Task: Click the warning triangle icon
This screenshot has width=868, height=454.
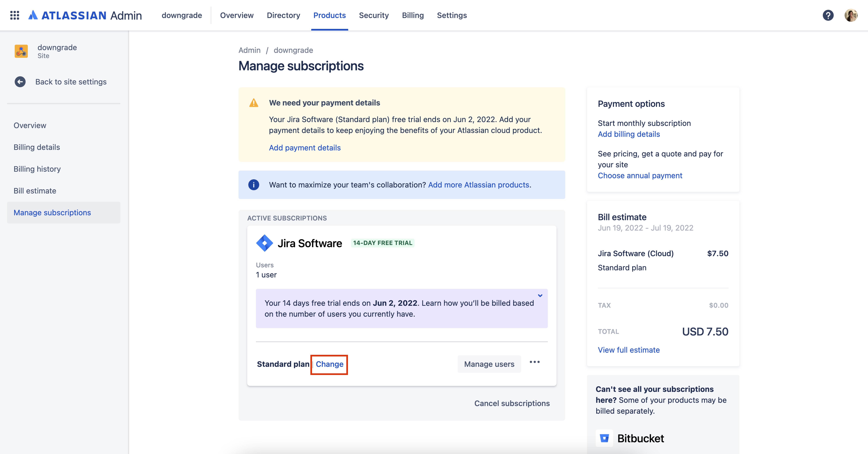Action: 254,103
